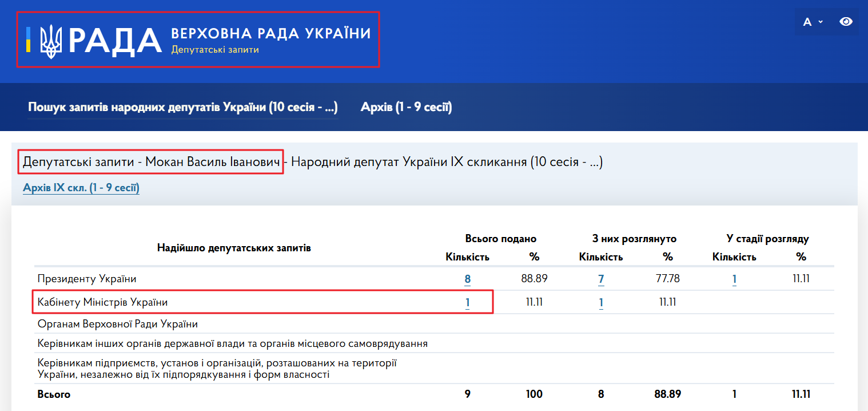Select 'Кабінету Міністрів України' row label
Viewport: 868px width, 411px height.
[x=102, y=302]
